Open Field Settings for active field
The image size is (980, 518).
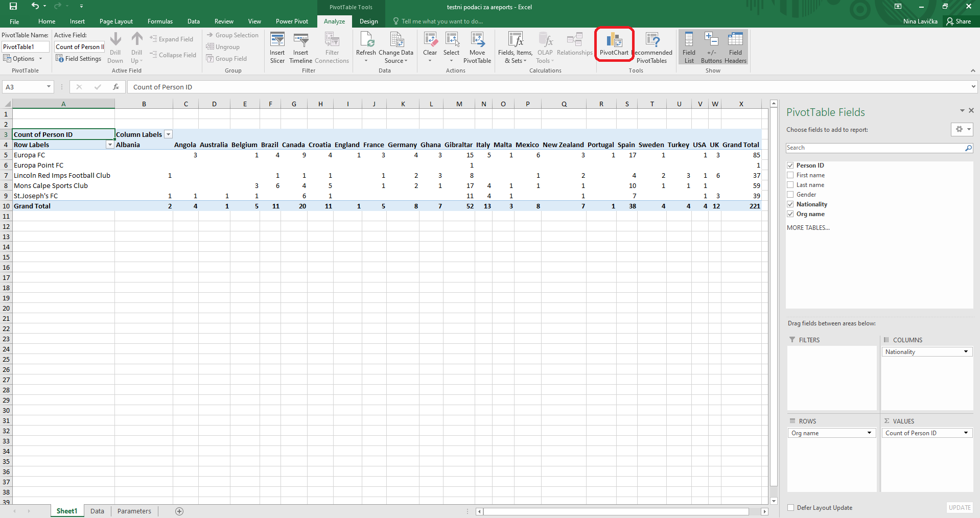(x=79, y=59)
